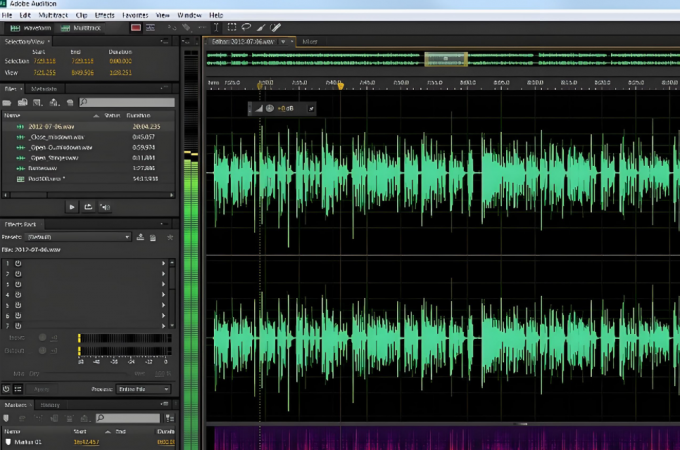Image resolution: width=680 pixels, height=450 pixels.
Task: Play the selected file in Files panel
Action: (72, 207)
